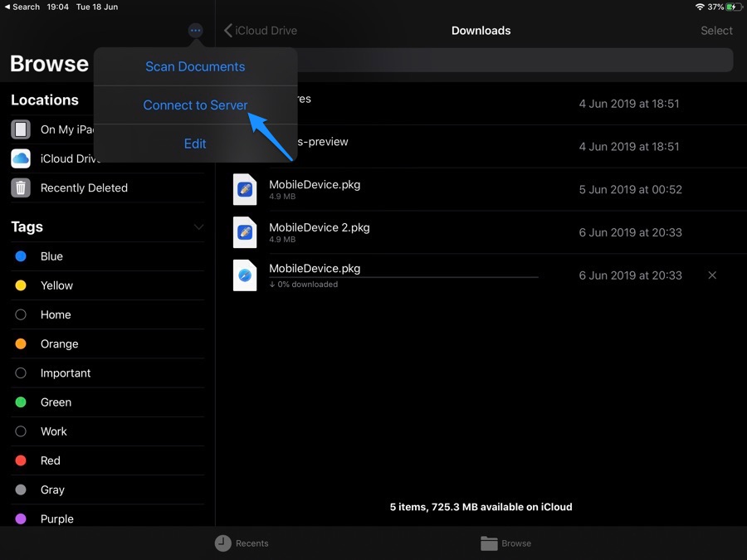Tap the Tags section heading
Screen dimensions: 747x560
coord(27,227)
